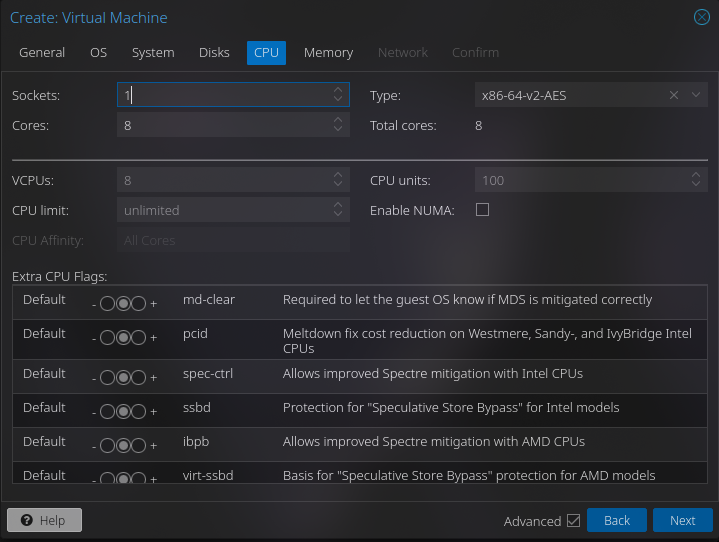719x542 pixels.
Task: Clear the CPU Type selection with X
Action: click(x=674, y=95)
